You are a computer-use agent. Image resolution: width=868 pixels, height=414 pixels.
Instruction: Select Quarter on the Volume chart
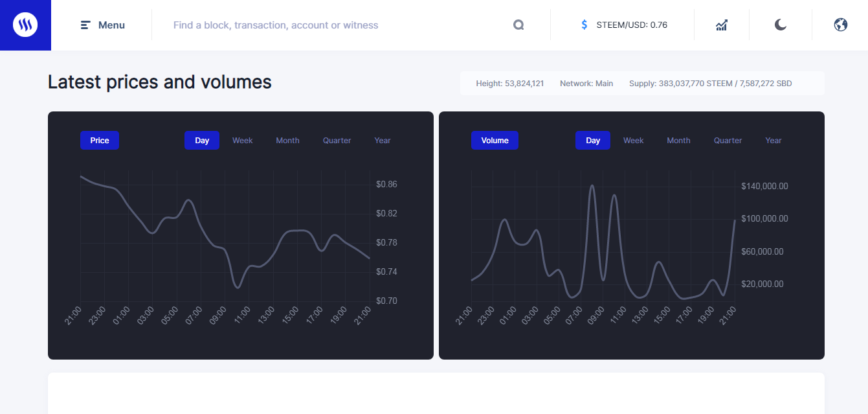(x=728, y=141)
